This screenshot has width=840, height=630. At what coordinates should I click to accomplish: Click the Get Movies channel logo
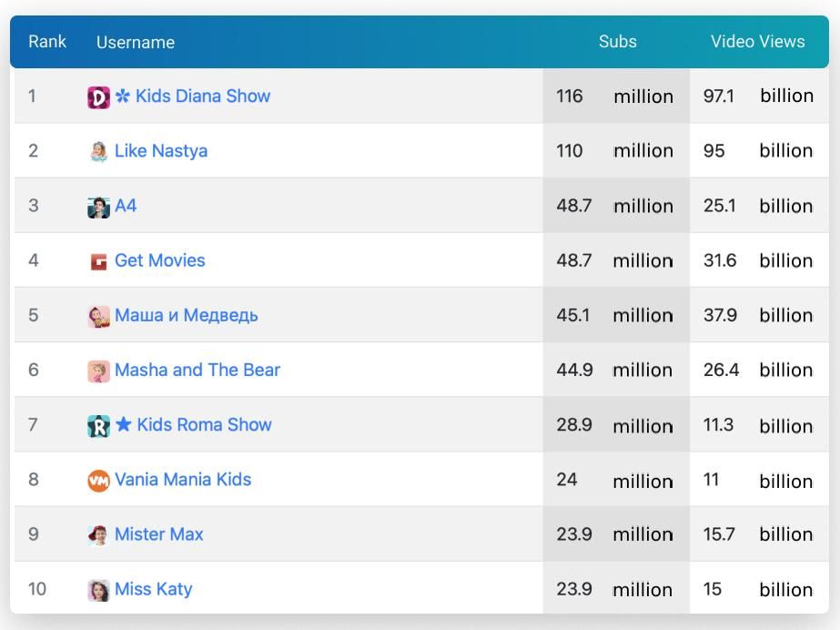[x=98, y=261]
